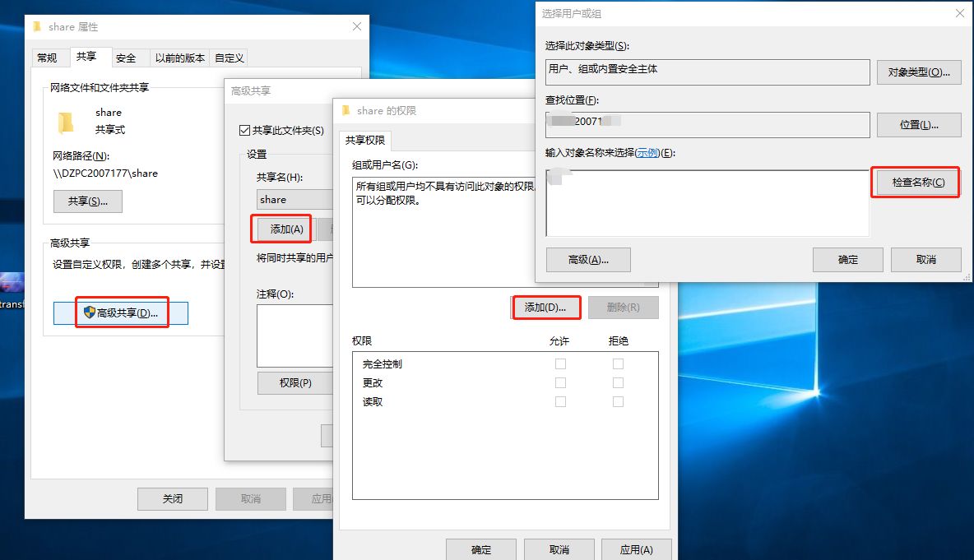Click 检查名称(C) button
974x560 pixels.
pyautogui.click(x=918, y=182)
